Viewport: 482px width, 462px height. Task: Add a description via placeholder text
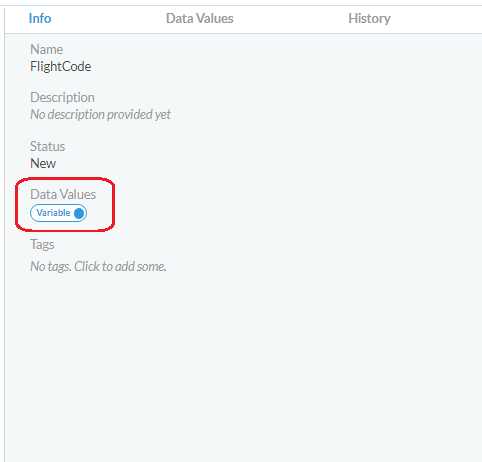click(x=100, y=115)
